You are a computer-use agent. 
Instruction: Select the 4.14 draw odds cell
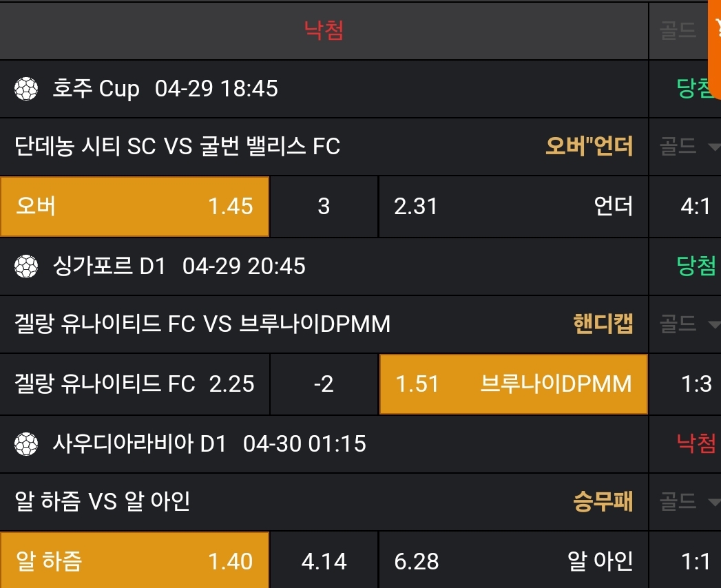324,561
